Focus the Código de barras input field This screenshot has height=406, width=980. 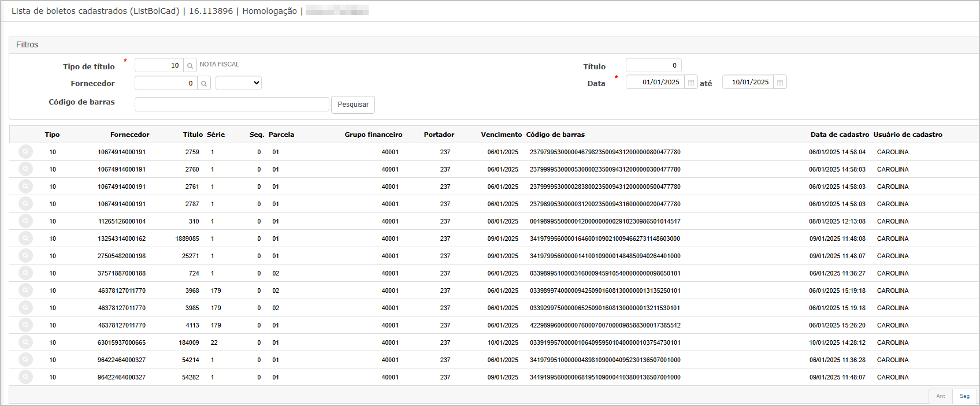click(232, 104)
